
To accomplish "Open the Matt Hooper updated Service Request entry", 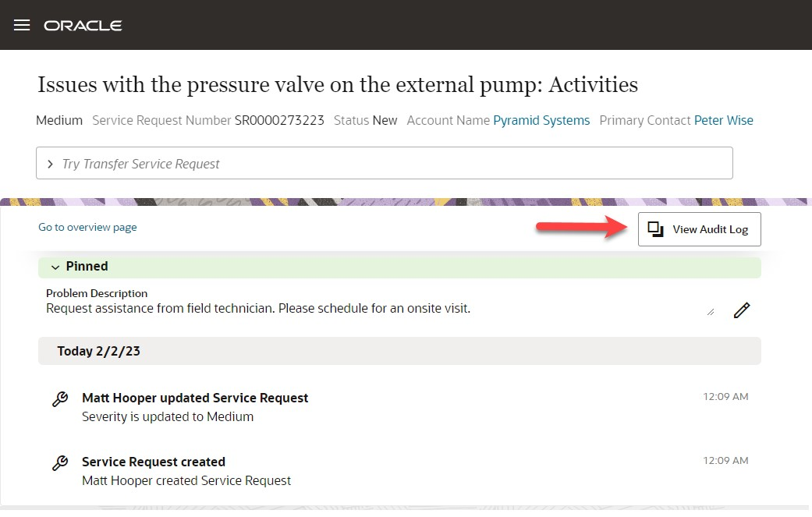I will [x=195, y=398].
